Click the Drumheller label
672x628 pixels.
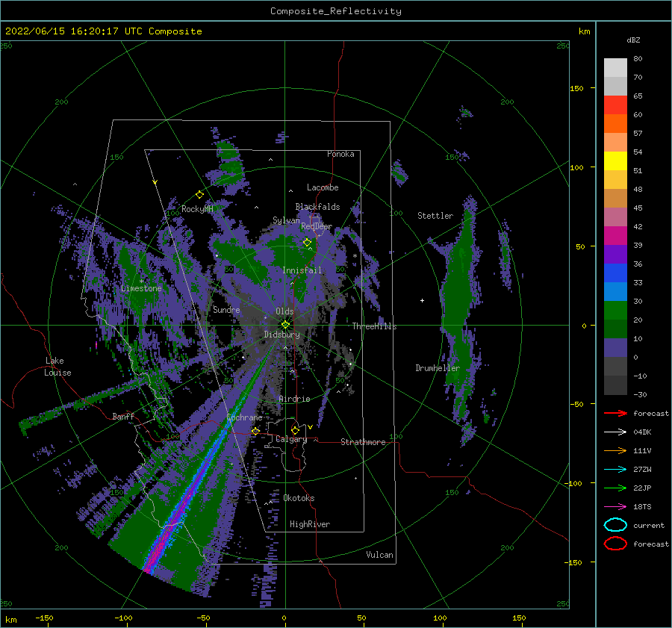point(438,368)
